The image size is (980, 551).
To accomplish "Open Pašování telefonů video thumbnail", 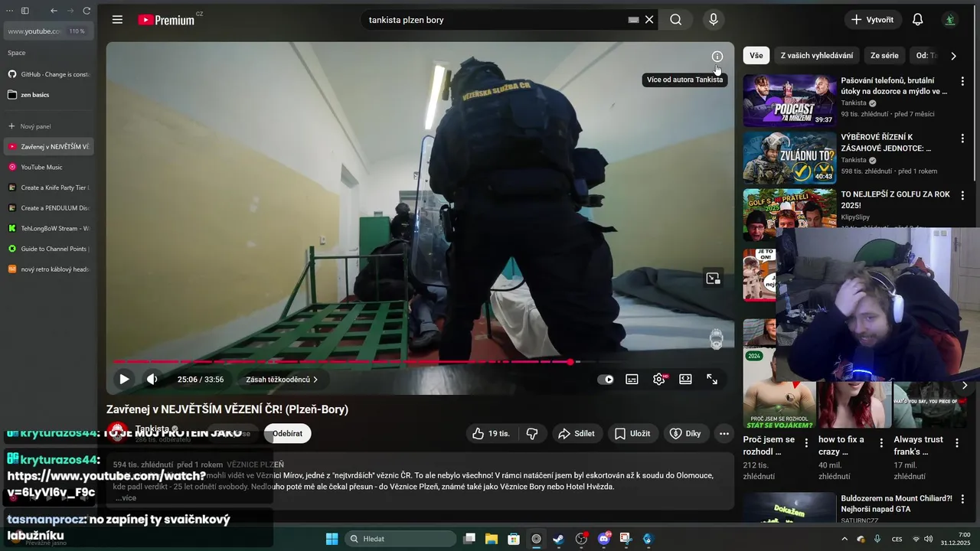I will coord(789,100).
